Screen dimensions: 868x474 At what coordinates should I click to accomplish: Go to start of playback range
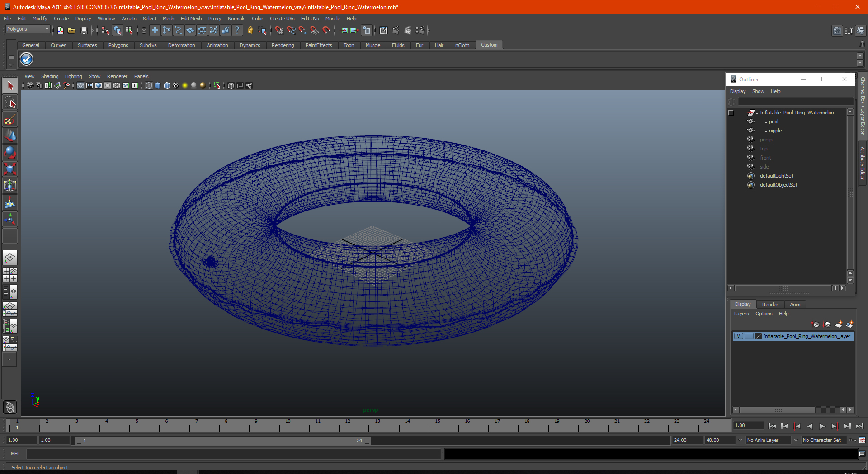(x=772, y=426)
